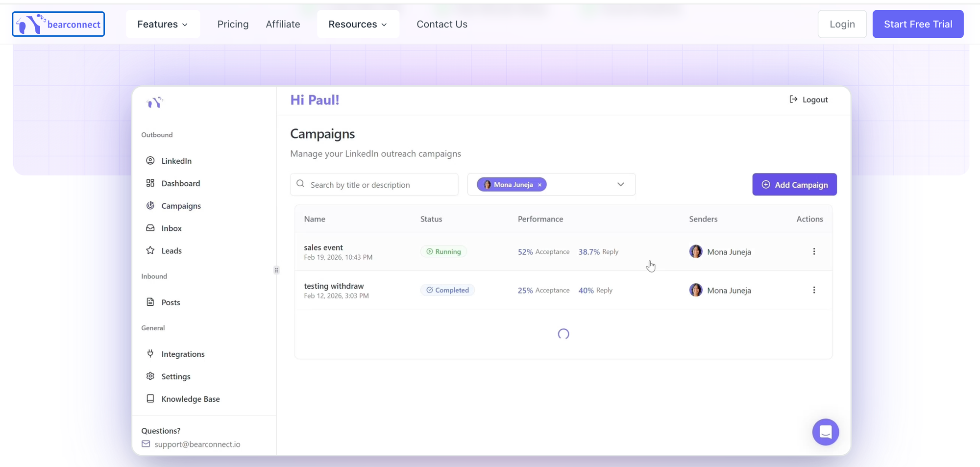This screenshot has height=467, width=980.
Task: Go to Dashboard in the sidebar
Action: click(180, 183)
